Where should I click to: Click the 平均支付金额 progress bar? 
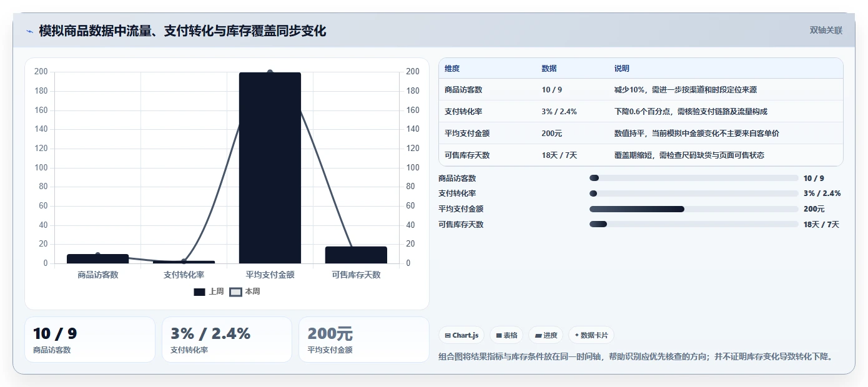694,209
